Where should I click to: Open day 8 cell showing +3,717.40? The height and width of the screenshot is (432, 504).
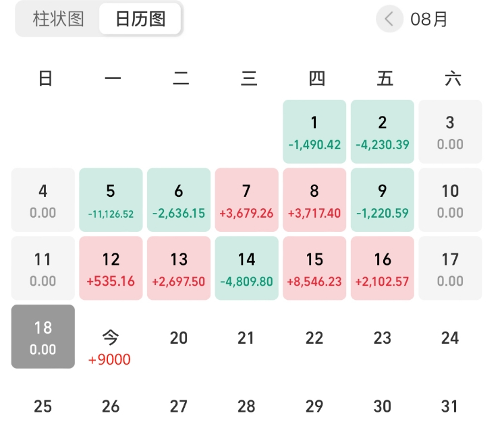[x=314, y=199]
